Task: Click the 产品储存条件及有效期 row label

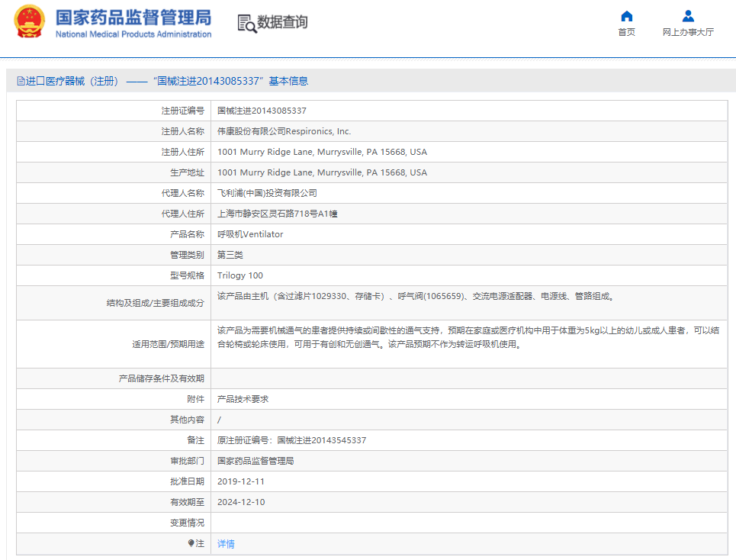Action: coord(162,378)
